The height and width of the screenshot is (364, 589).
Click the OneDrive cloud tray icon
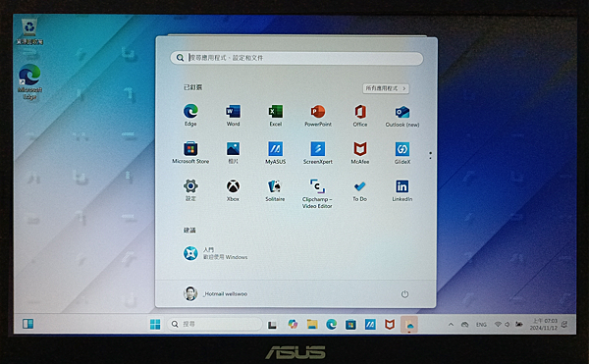click(465, 324)
